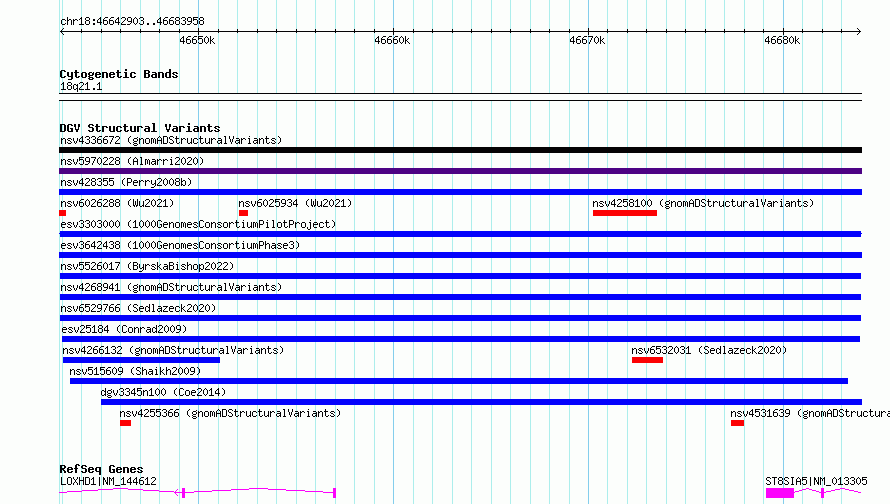Open the nsv6025934 (Wu2021) label

(295, 203)
